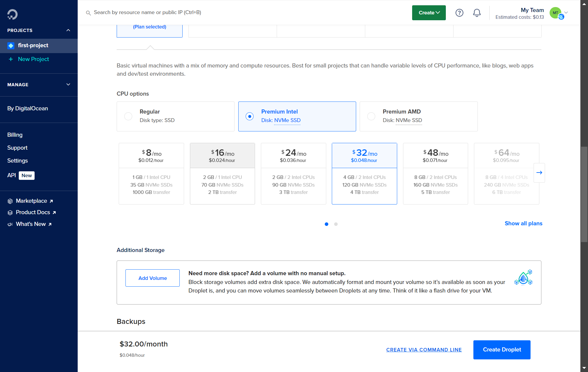Open By DigitalOcean sidebar entry
This screenshot has width=588, height=372.
[x=28, y=108]
